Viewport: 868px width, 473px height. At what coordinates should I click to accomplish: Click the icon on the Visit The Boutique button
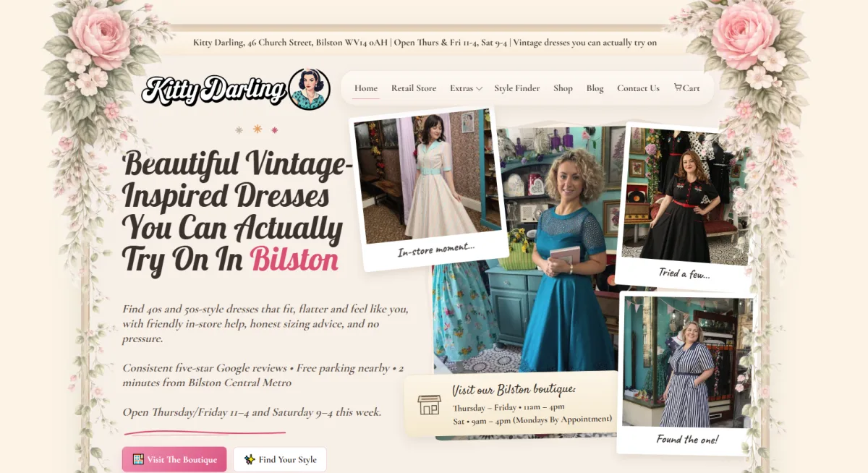pos(138,459)
